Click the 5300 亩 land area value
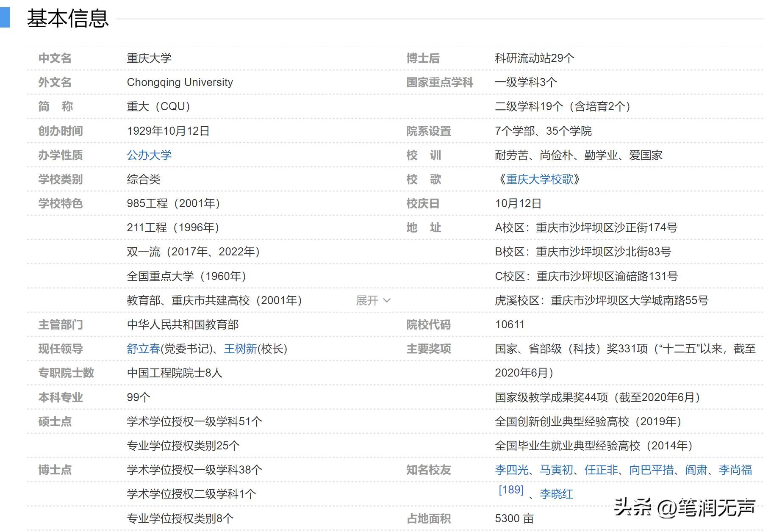Image resolution: width=771 pixels, height=532 pixels. coord(514,518)
